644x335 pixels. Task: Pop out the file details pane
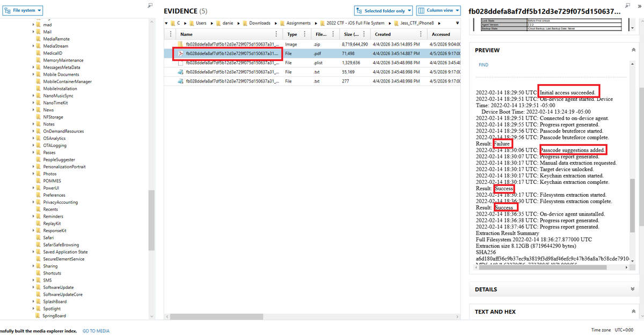(627, 5)
